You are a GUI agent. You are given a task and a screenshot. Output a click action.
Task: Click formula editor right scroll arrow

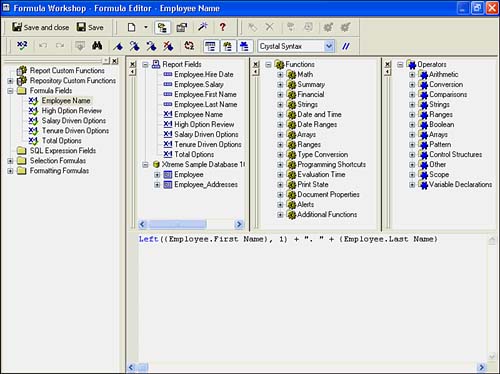click(481, 367)
